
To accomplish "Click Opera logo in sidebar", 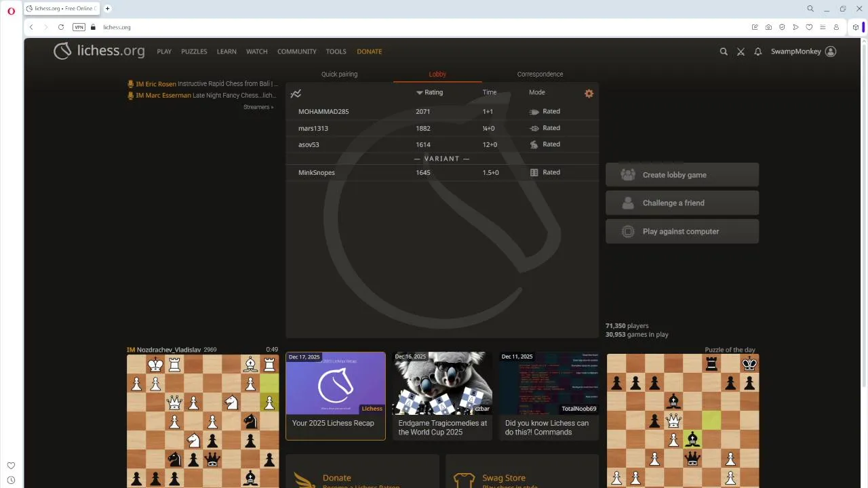I will pyautogui.click(x=11, y=11).
